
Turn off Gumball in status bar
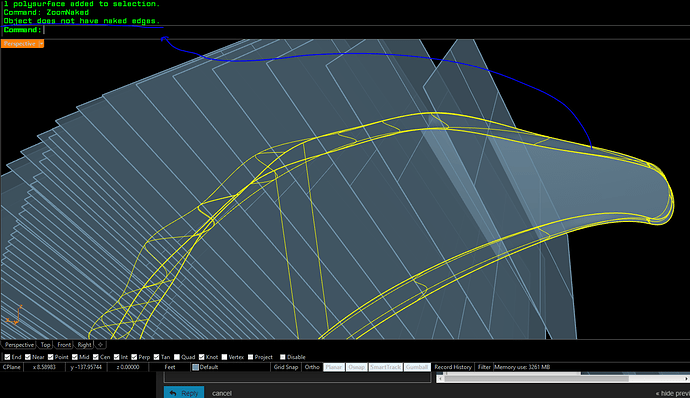[x=417, y=367]
